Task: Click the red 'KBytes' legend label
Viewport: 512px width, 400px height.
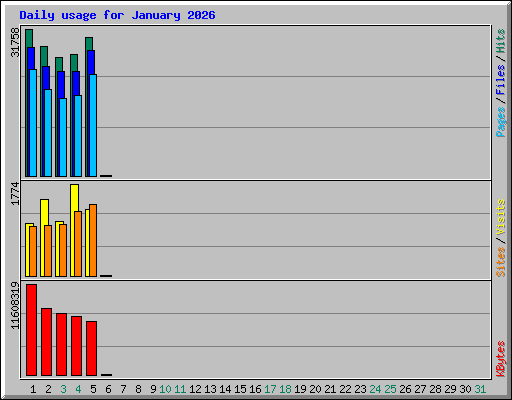Action: (x=500, y=359)
